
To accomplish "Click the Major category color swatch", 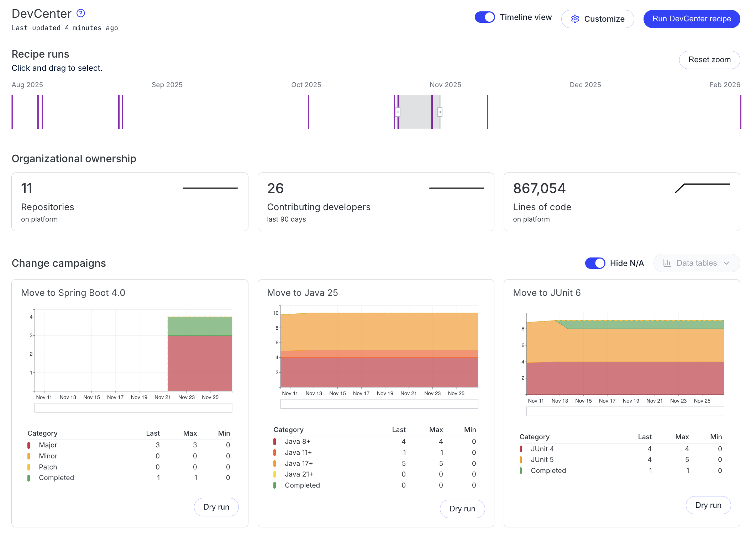I will coord(29,445).
